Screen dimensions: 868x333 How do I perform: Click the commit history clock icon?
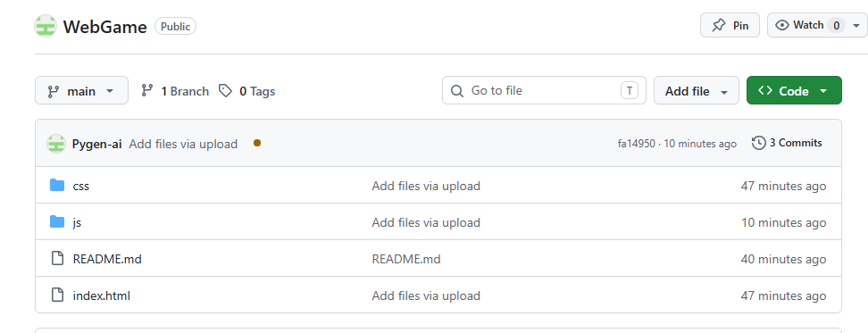[x=758, y=143]
